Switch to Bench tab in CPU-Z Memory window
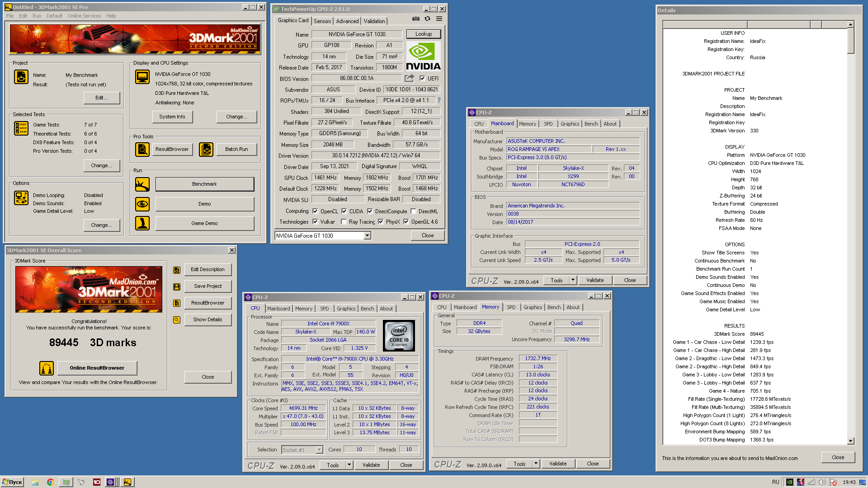868x488 pixels. point(554,307)
